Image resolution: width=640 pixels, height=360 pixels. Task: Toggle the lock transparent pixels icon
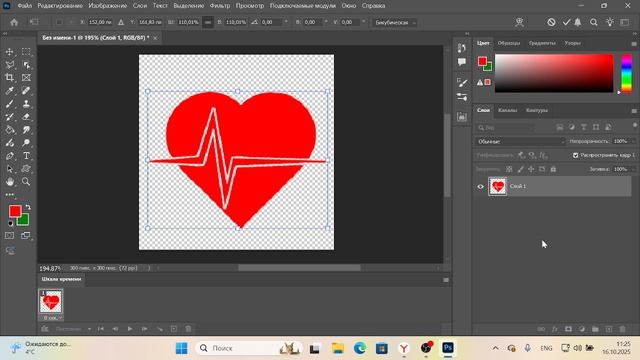pyautogui.click(x=509, y=169)
